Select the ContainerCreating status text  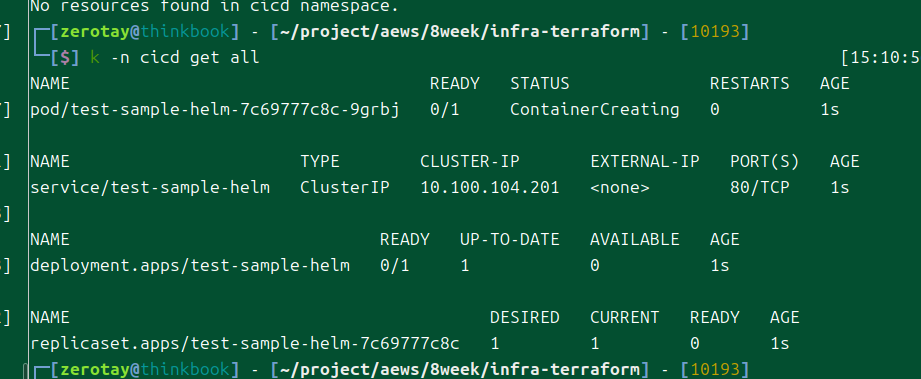point(594,110)
